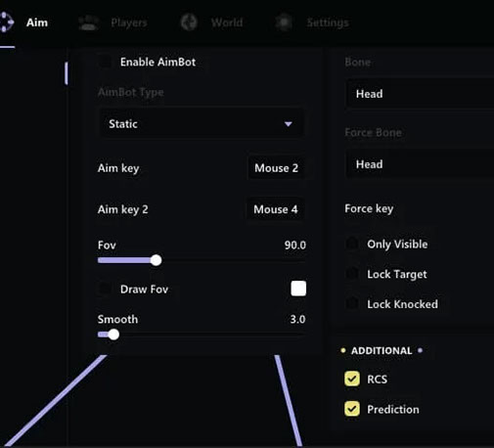Open the Bone Head dropdown

[420, 94]
